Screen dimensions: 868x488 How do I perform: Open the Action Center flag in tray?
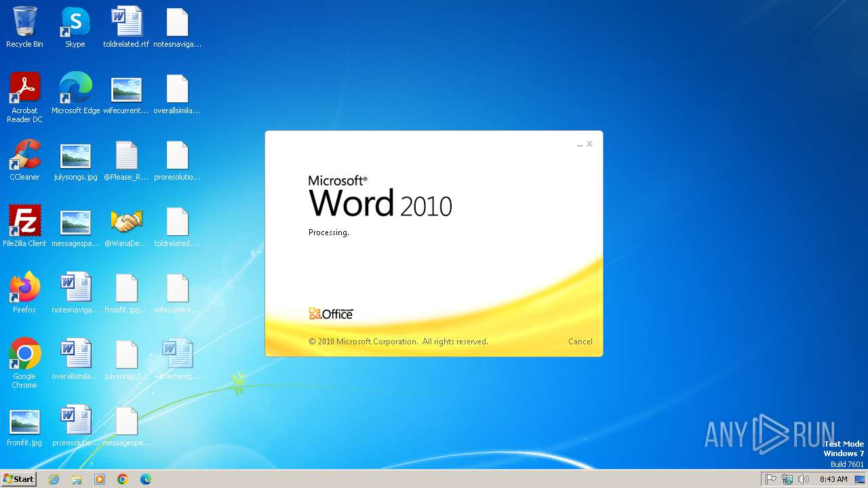click(771, 479)
